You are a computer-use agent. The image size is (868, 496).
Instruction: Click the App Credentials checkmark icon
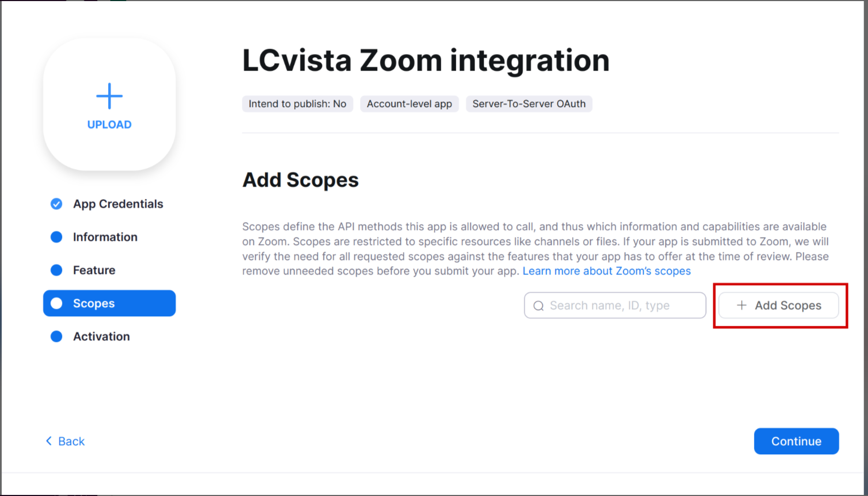(x=56, y=204)
